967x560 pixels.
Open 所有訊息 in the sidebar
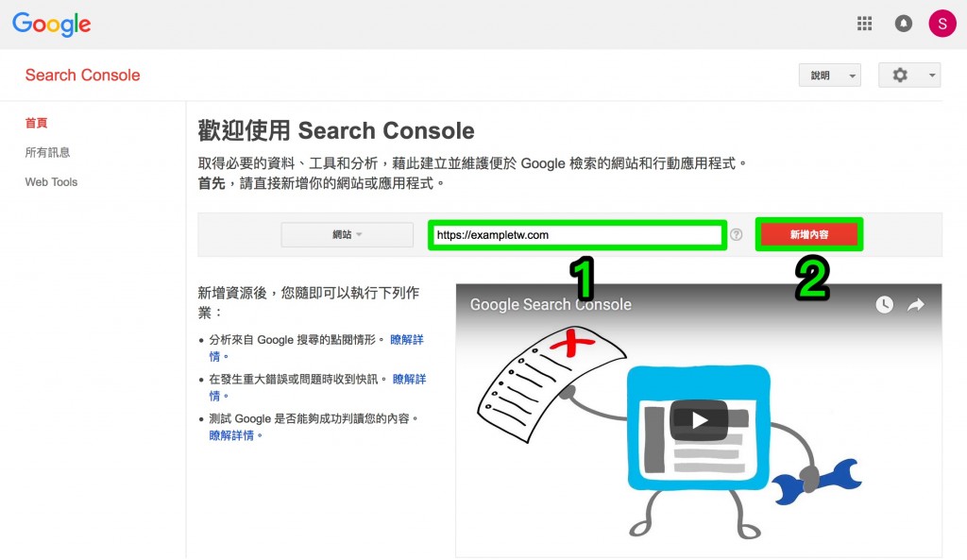click(x=47, y=152)
